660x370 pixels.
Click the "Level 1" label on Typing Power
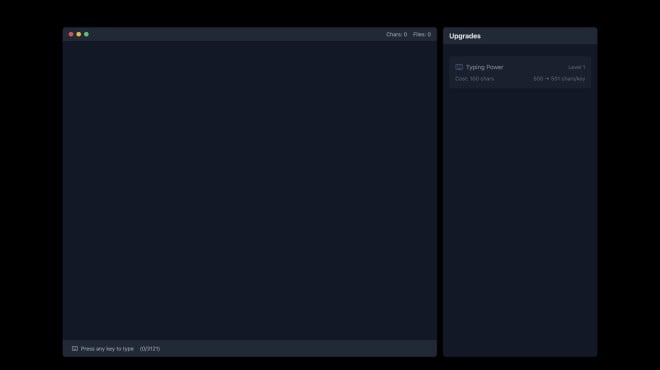pos(577,67)
